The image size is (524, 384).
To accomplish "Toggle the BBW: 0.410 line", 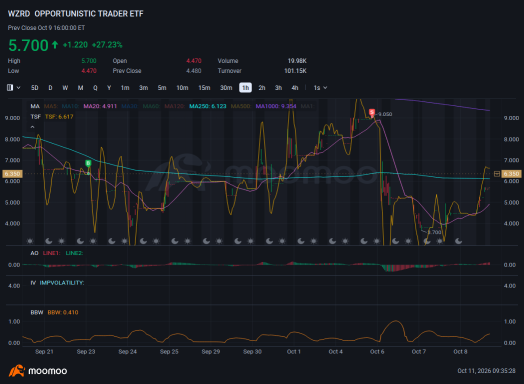I will coord(63,312).
